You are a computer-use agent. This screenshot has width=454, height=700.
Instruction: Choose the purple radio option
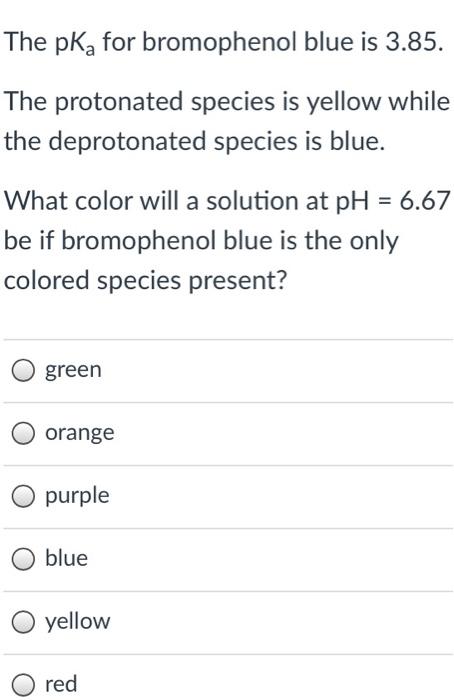coord(23,497)
